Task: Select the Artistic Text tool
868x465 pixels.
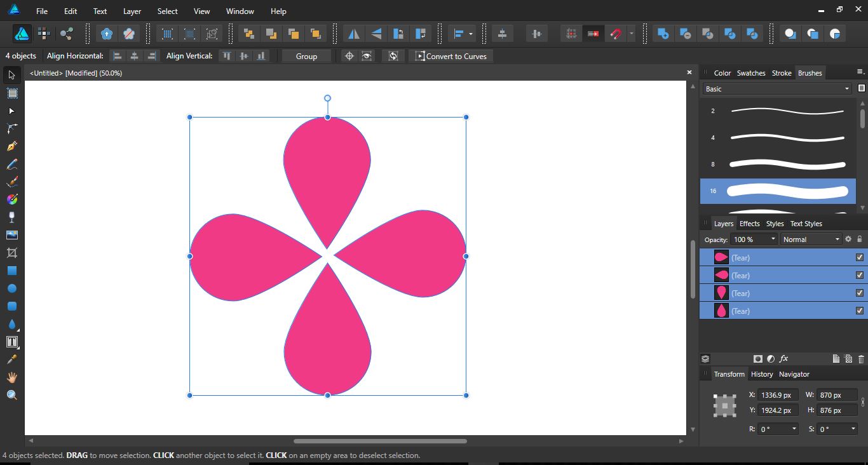Action: 11,342
